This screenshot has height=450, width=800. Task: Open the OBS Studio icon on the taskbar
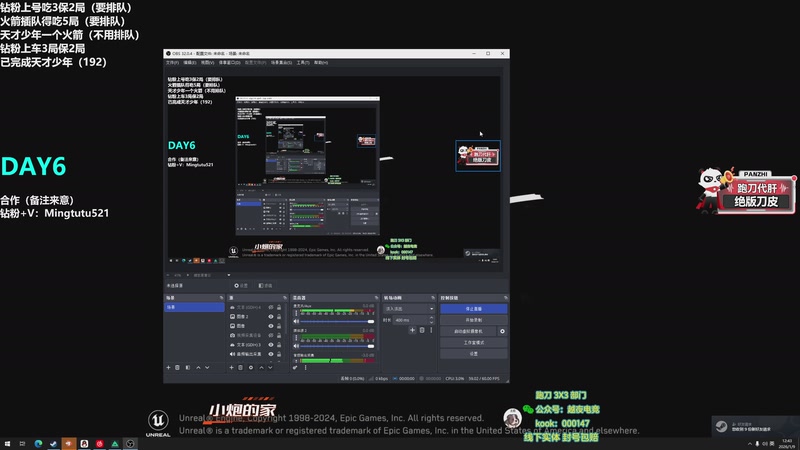pos(130,444)
